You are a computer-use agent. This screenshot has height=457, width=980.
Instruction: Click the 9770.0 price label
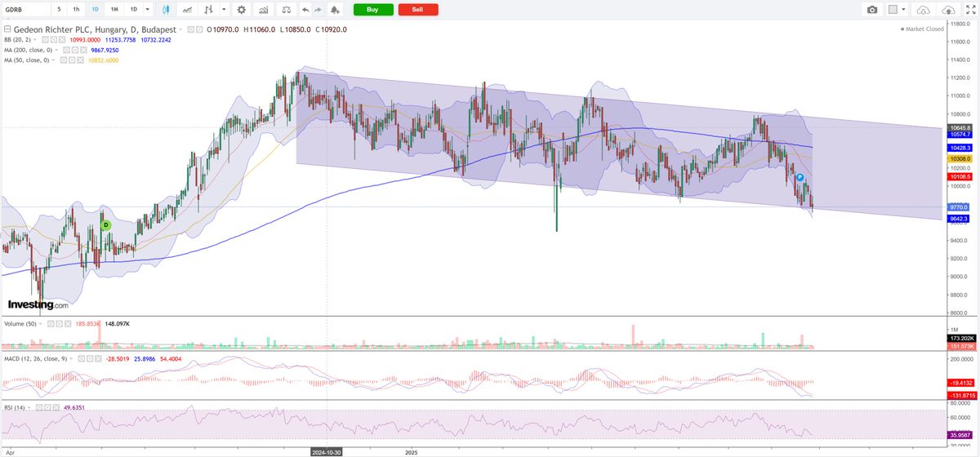pyautogui.click(x=960, y=207)
